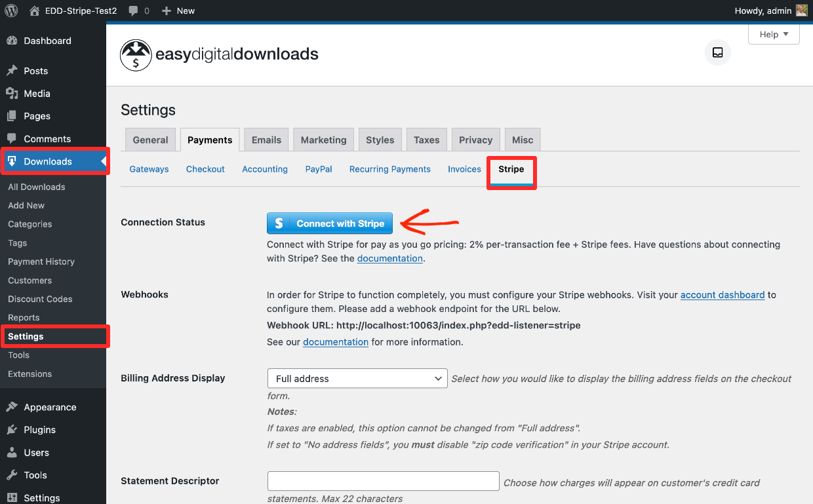The width and height of the screenshot is (813, 504).
Task: Open the webhooks account dashboard link
Action: pyautogui.click(x=723, y=295)
